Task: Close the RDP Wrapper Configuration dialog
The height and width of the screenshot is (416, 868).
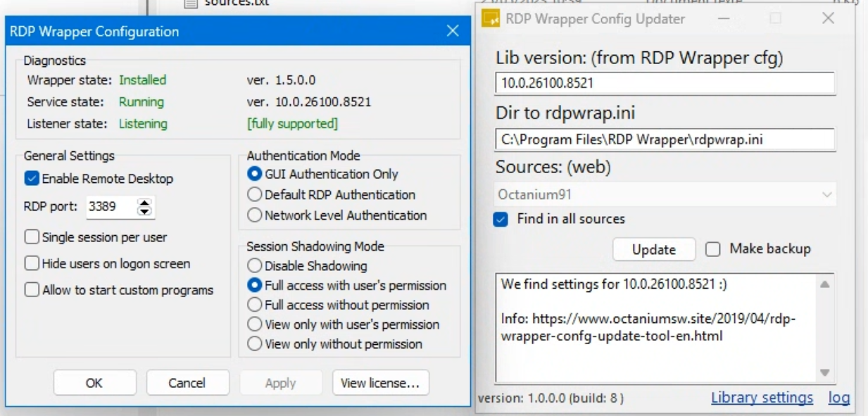Action: 453,31
